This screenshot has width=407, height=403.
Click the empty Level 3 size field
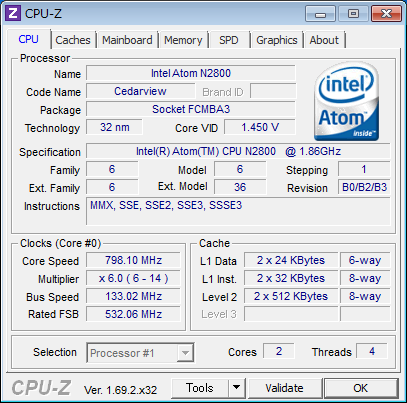(291, 314)
